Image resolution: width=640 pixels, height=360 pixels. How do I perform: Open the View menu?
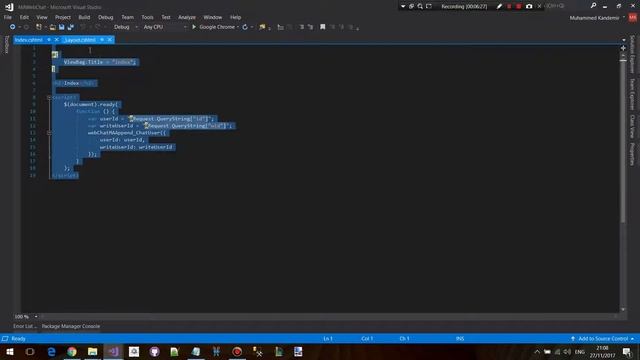point(42,17)
